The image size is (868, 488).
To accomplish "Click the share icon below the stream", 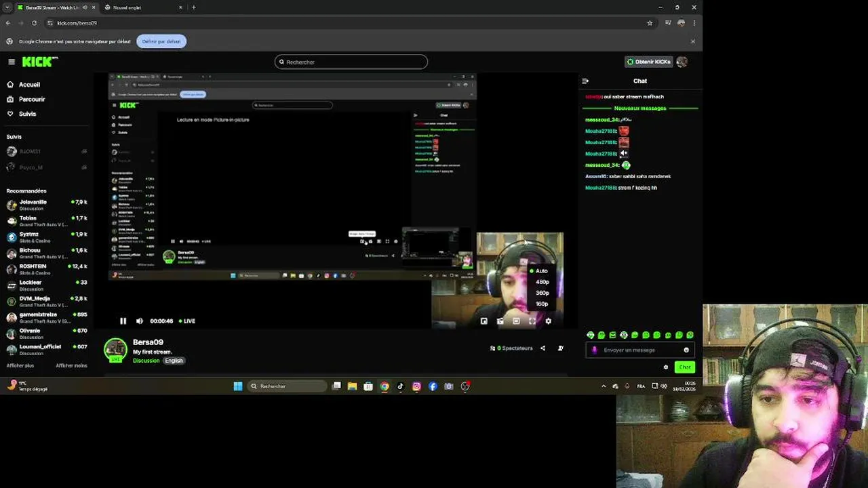I will coord(542,348).
